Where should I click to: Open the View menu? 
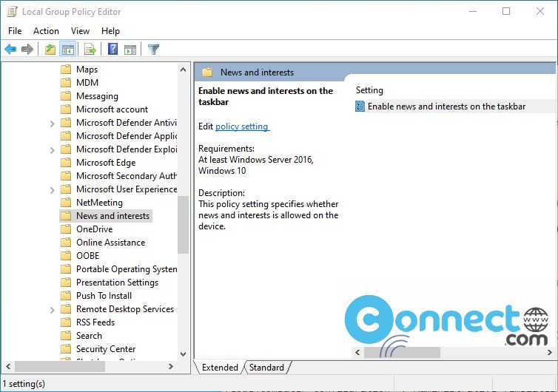pos(80,31)
